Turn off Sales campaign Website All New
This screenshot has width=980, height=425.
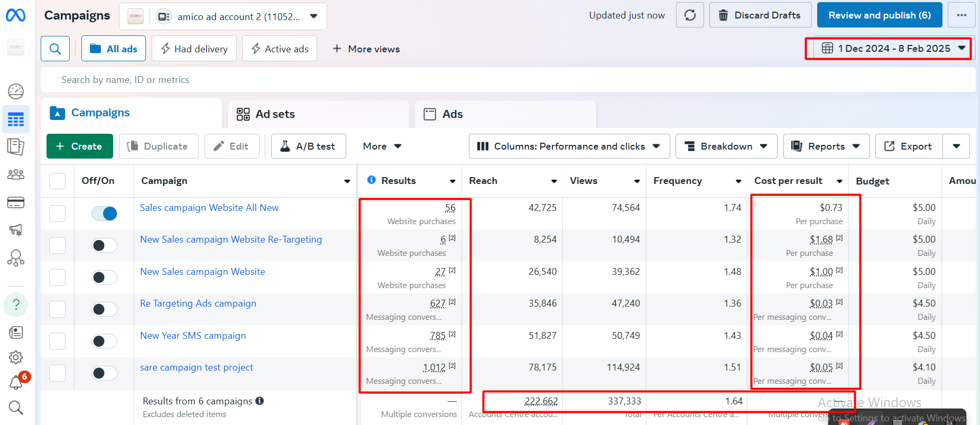pos(104,214)
